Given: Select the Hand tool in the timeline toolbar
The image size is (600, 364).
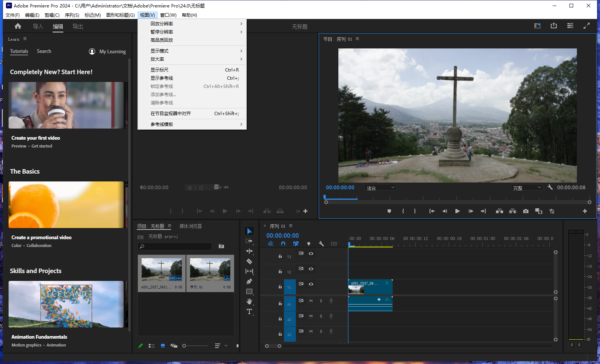Looking at the screenshot, I should 249,301.
